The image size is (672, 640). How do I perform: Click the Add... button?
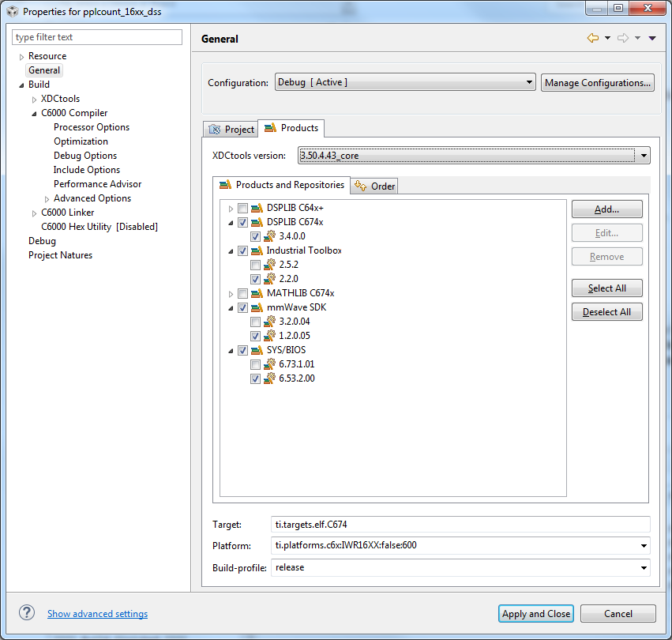tap(607, 209)
